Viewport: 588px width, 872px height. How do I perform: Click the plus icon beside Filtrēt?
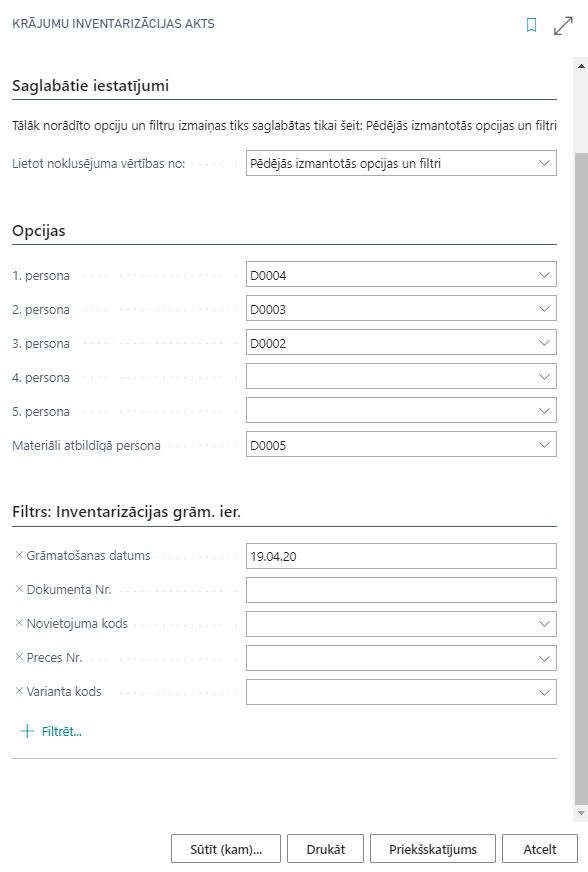click(x=27, y=731)
